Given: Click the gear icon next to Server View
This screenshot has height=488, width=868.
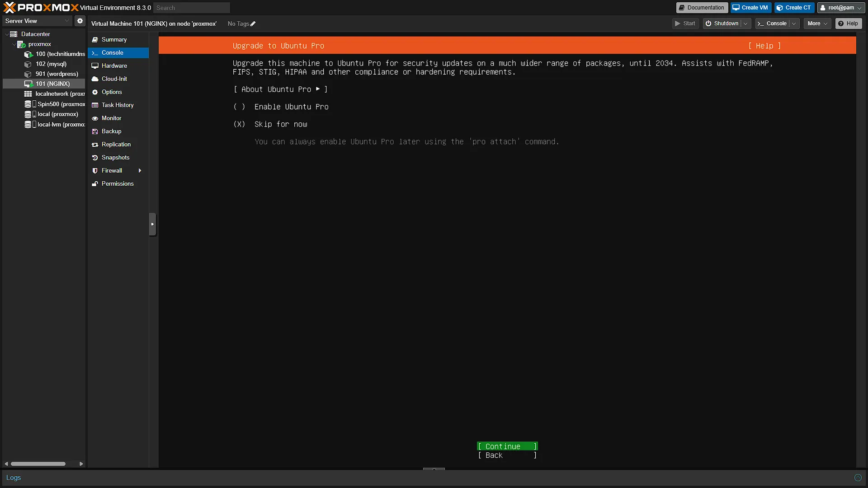Looking at the screenshot, I should tap(80, 21).
